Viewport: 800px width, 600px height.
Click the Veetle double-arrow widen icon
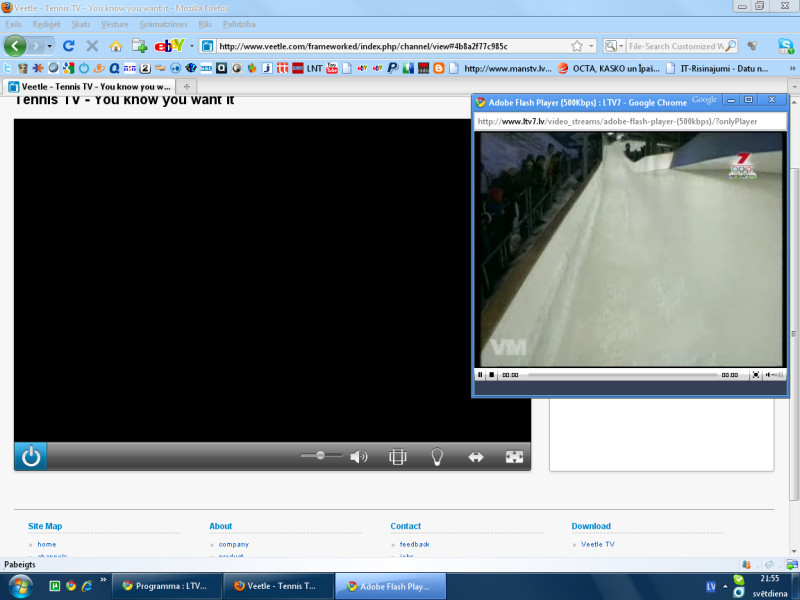click(476, 457)
